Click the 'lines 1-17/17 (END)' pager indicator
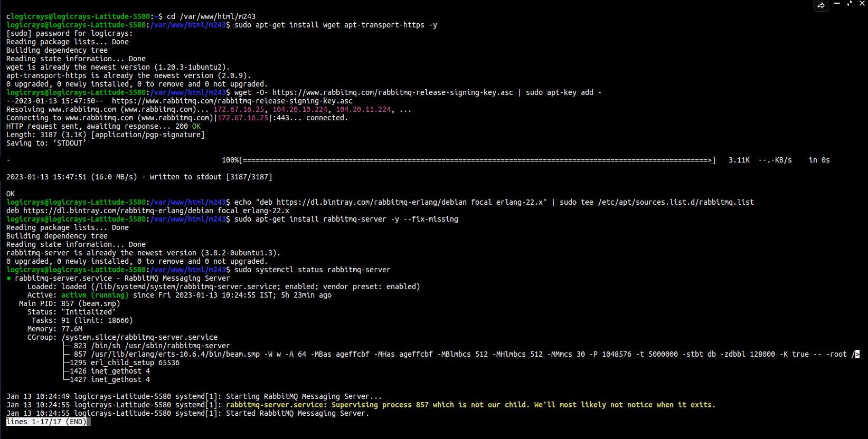Image resolution: width=868 pixels, height=439 pixels. (x=46, y=422)
